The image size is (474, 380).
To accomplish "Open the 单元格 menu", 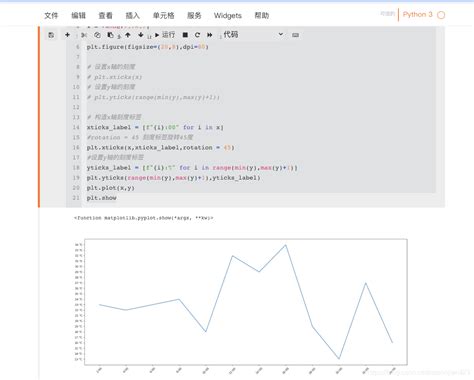I will [x=163, y=16].
